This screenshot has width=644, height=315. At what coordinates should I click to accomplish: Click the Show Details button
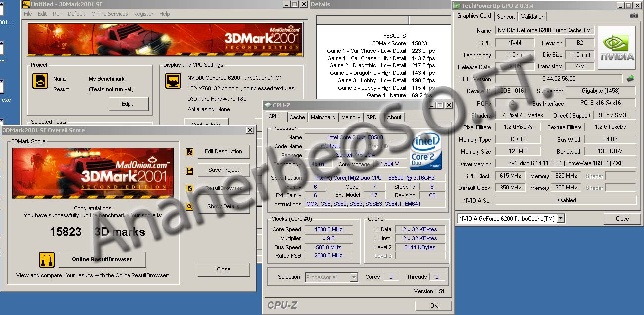[x=224, y=207]
